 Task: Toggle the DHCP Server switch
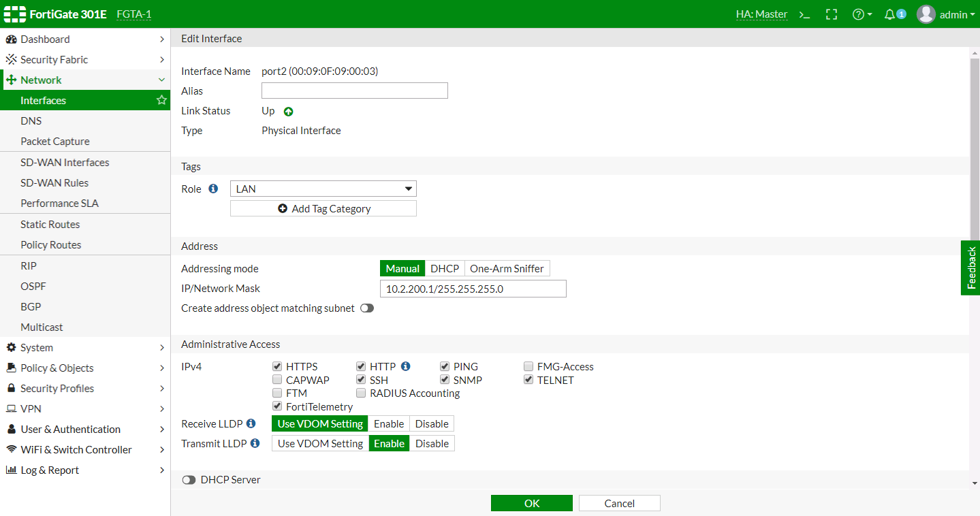pos(189,480)
